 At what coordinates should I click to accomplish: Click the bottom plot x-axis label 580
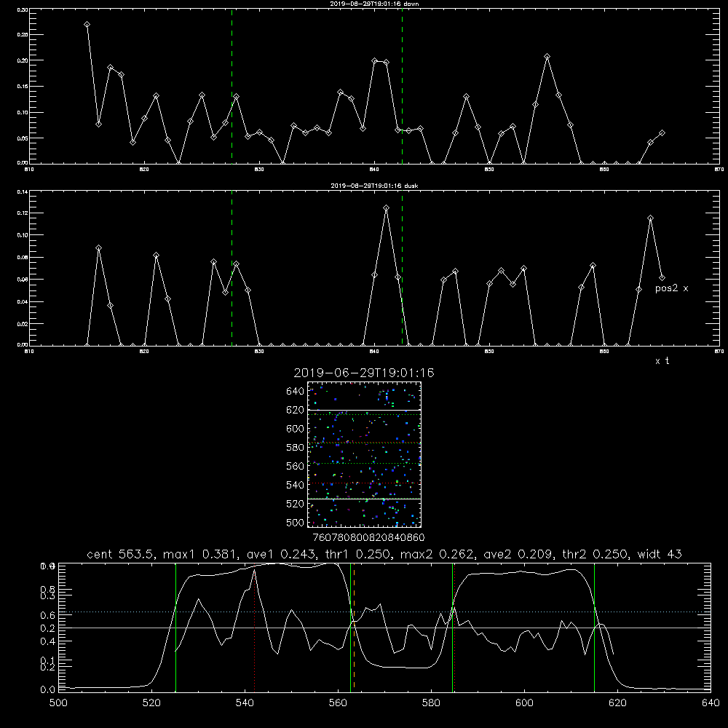click(431, 703)
